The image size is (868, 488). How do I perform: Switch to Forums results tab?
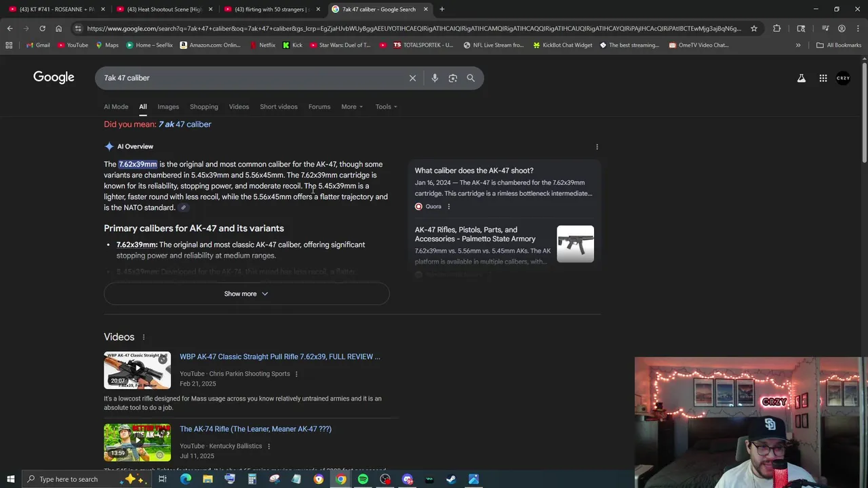pyautogui.click(x=319, y=106)
